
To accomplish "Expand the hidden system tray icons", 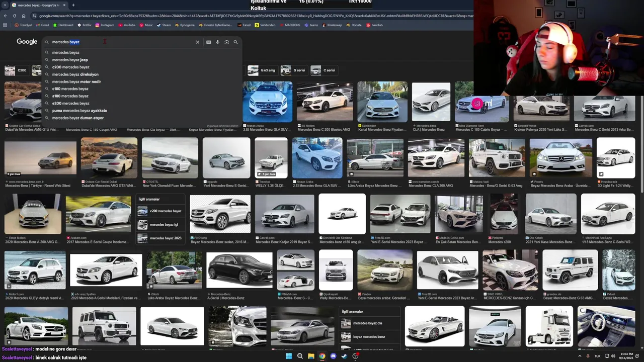I will coord(581,356).
